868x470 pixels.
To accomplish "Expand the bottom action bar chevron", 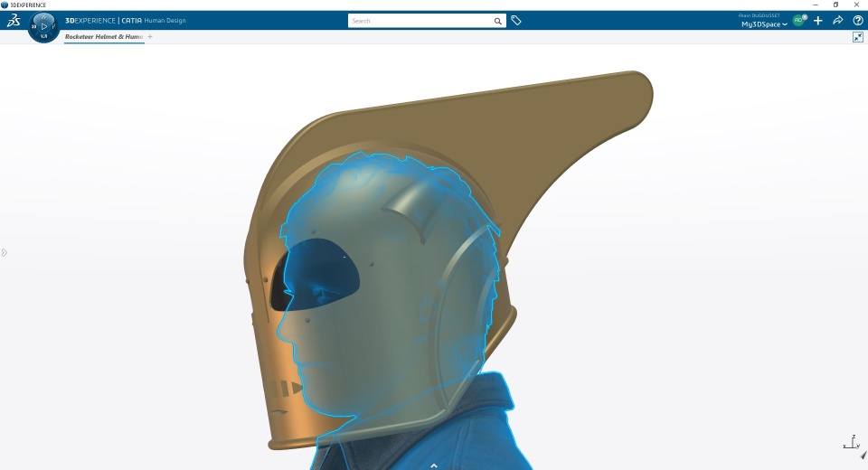I will tap(434, 466).
